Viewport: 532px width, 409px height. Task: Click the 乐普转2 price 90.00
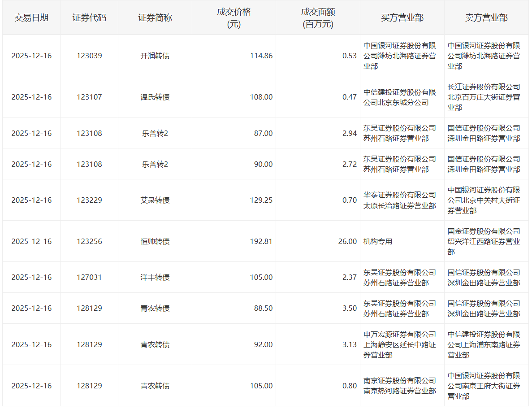263,164
